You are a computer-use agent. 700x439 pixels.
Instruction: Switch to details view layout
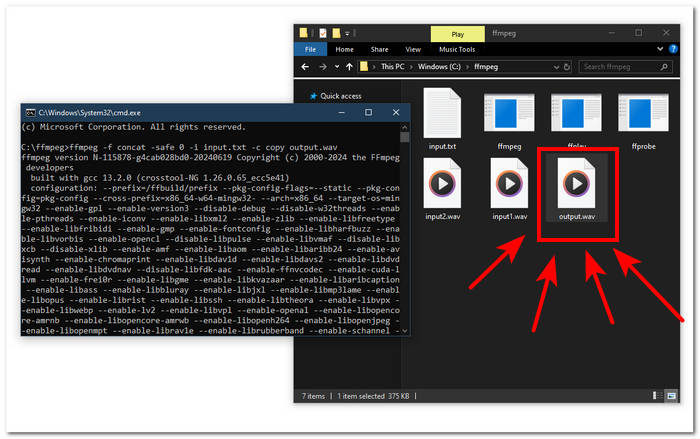[x=657, y=396]
